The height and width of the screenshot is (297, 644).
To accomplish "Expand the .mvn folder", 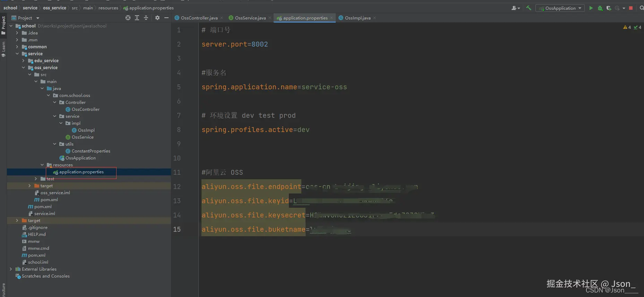I will pos(17,40).
